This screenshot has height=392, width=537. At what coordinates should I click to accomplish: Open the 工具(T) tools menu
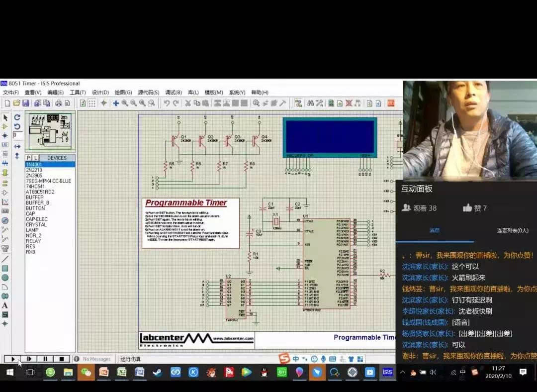[78, 93]
